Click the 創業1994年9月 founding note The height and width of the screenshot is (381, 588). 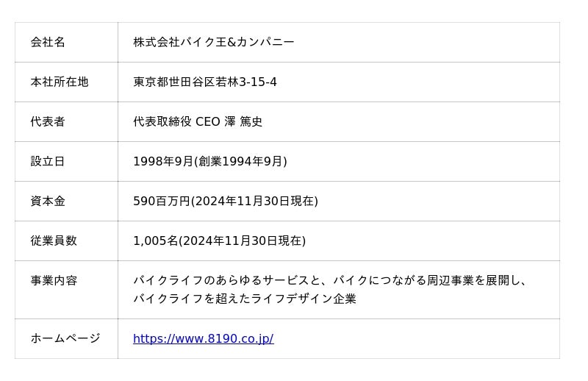tap(241, 162)
